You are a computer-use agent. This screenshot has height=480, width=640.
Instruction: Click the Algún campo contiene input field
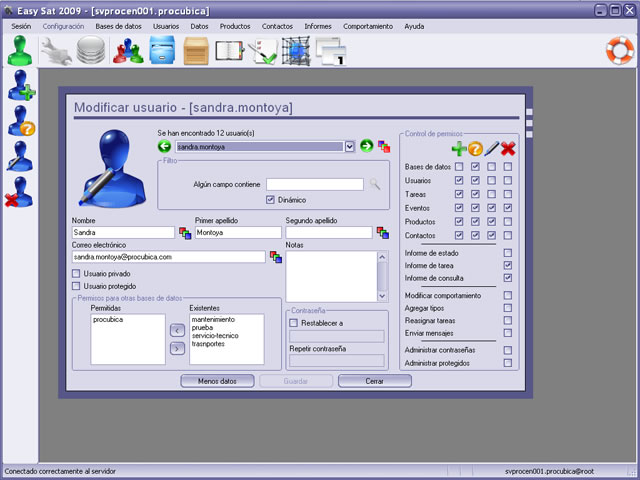tap(315, 184)
